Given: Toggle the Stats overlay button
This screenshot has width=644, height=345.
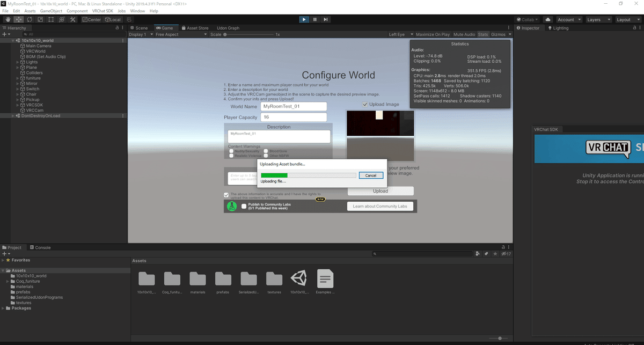Looking at the screenshot, I should pos(483,34).
